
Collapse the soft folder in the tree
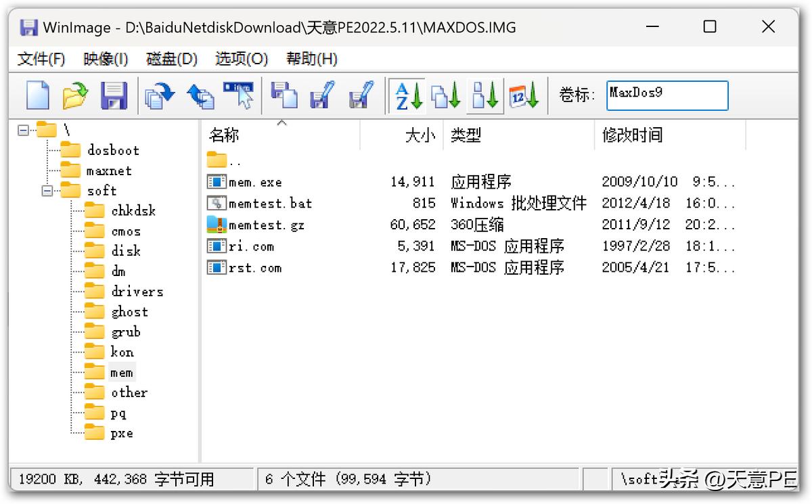[47, 191]
